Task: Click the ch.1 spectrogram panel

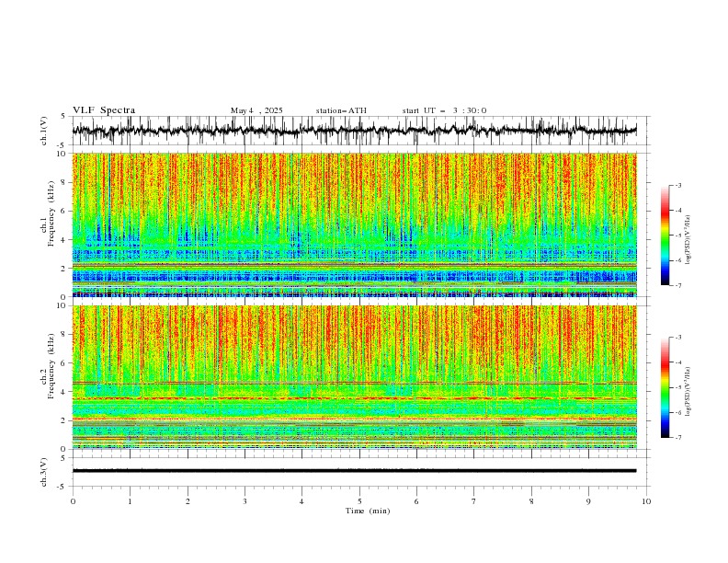Action: click(355, 224)
